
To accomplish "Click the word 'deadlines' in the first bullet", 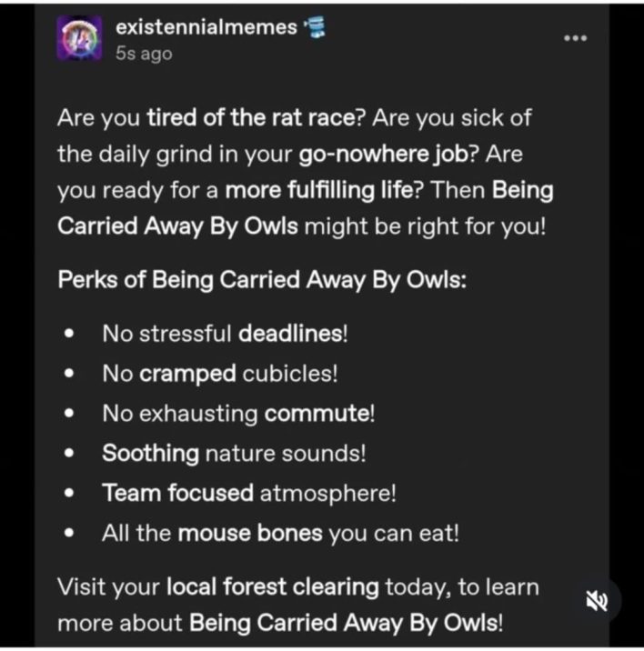I will click(x=290, y=333).
